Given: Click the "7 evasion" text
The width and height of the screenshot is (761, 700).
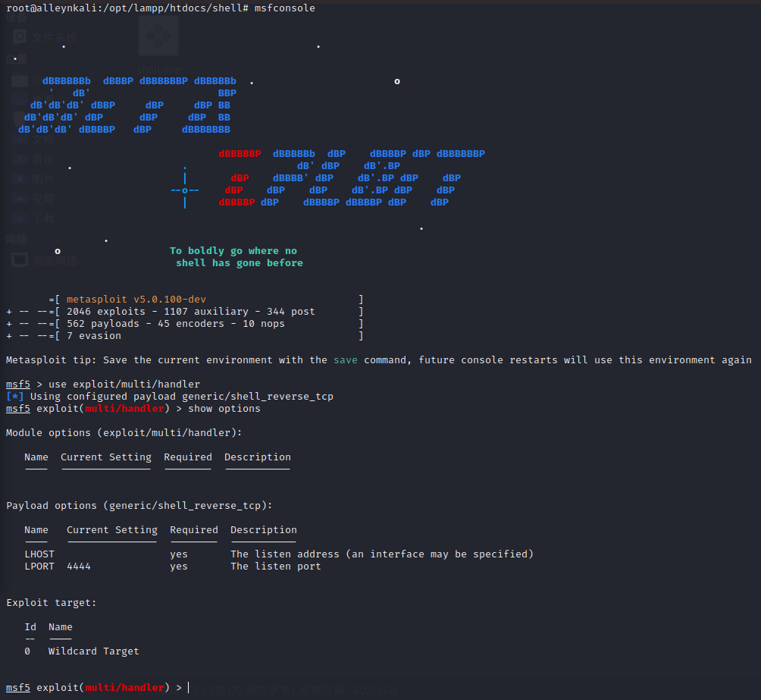Looking at the screenshot, I should (x=94, y=336).
